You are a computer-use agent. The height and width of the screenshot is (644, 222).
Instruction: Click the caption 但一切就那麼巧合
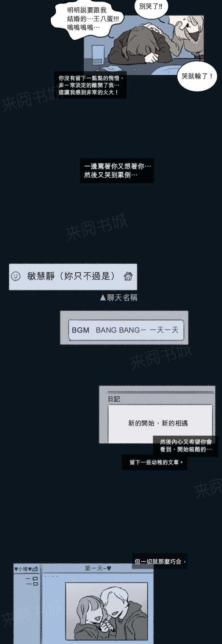pyautogui.click(x=160, y=562)
